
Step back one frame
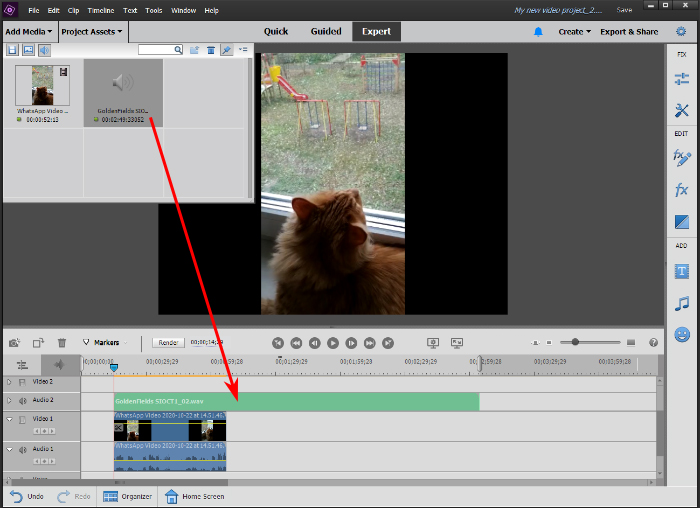coord(315,343)
